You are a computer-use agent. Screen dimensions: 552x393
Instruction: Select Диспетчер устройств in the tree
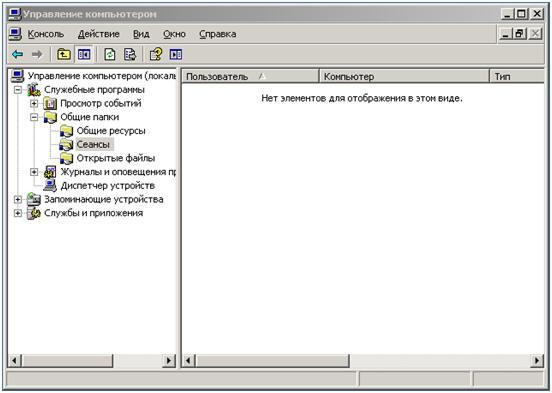pyautogui.click(x=108, y=186)
